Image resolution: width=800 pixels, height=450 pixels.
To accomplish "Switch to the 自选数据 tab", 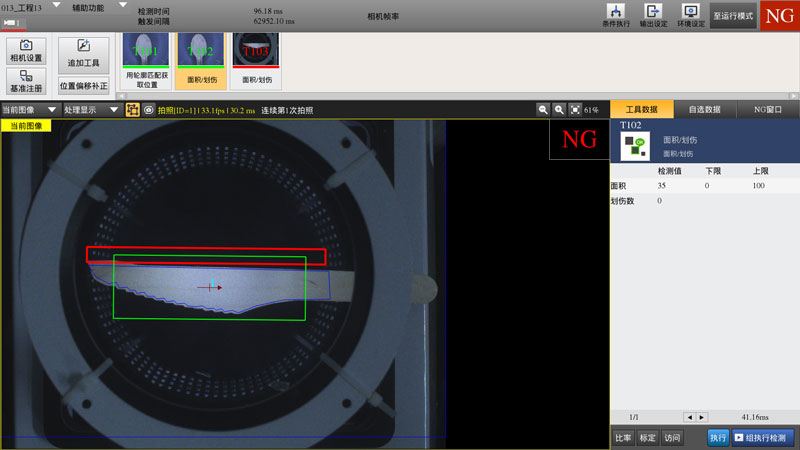I will pyautogui.click(x=705, y=110).
